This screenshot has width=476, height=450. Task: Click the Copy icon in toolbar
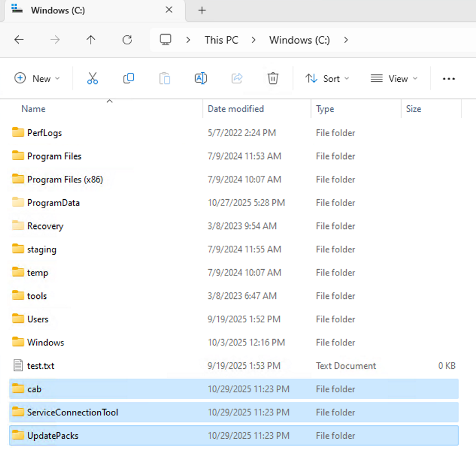coord(129,78)
